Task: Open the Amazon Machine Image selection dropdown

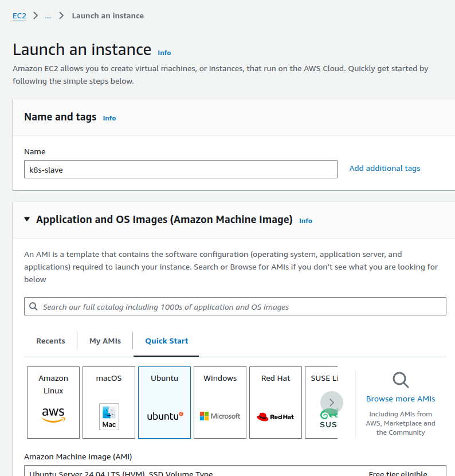Action: click(x=235, y=471)
